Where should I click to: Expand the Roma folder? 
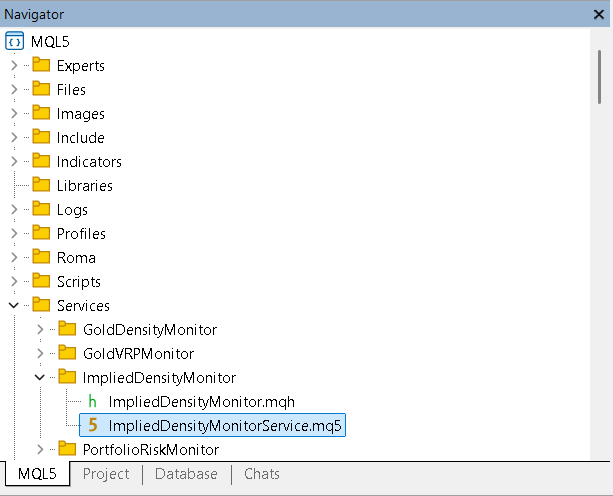[14, 258]
